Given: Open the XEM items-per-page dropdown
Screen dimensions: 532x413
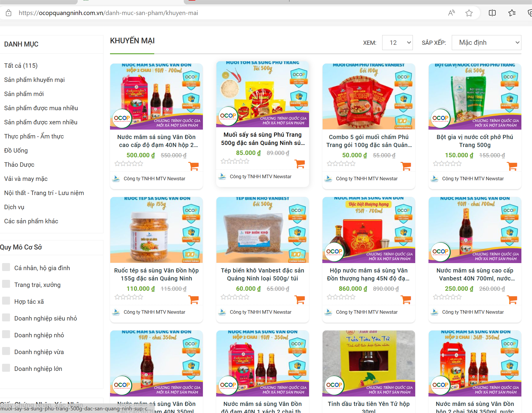Looking at the screenshot, I should coord(397,43).
